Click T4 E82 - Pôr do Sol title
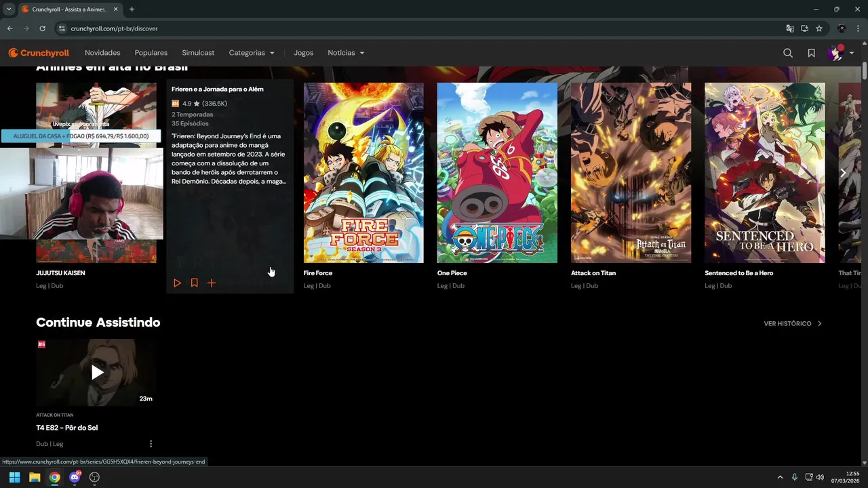Screen dimensions: 868x488 pyautogui.click(x=67, y=428)
